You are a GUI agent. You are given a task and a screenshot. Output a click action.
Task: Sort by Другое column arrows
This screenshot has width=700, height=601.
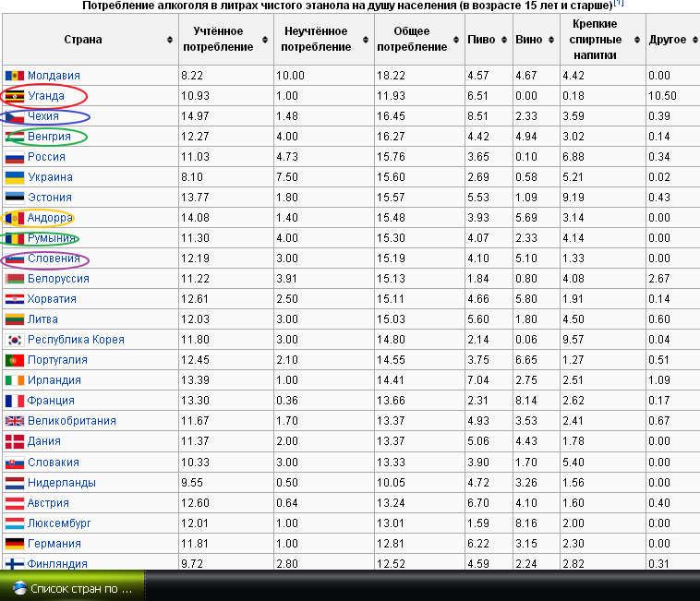pos(693,40)
